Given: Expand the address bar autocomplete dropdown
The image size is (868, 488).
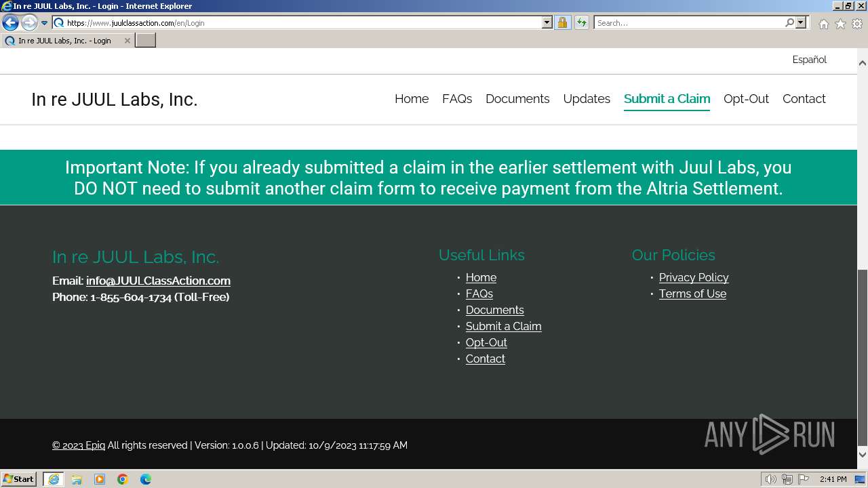Looking at the screenshot, I should 547,22.
